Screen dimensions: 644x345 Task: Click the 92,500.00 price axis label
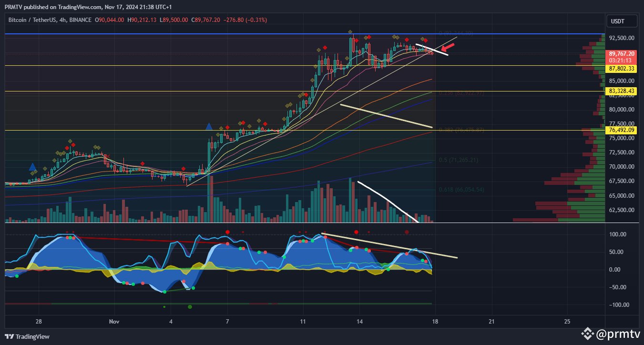pos(621,38)
